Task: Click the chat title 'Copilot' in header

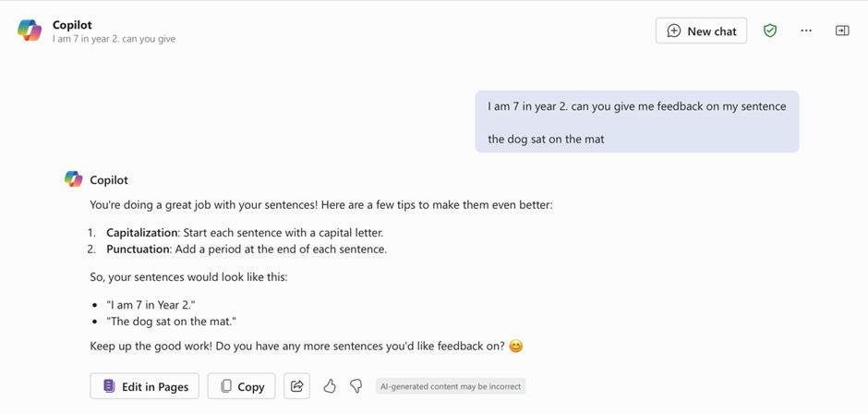Action: (x=72, y=25)
